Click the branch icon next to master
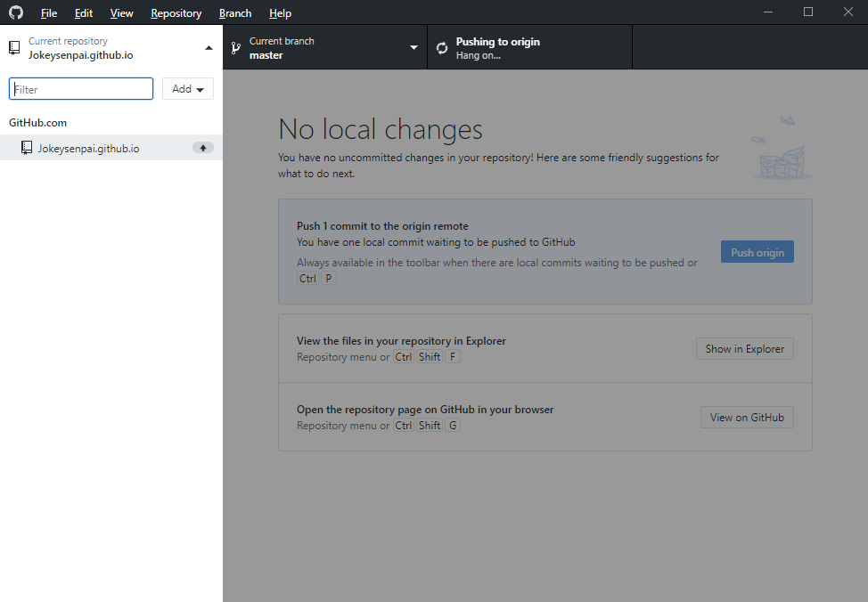Screen dimensions: 868x602 [235, 48]
